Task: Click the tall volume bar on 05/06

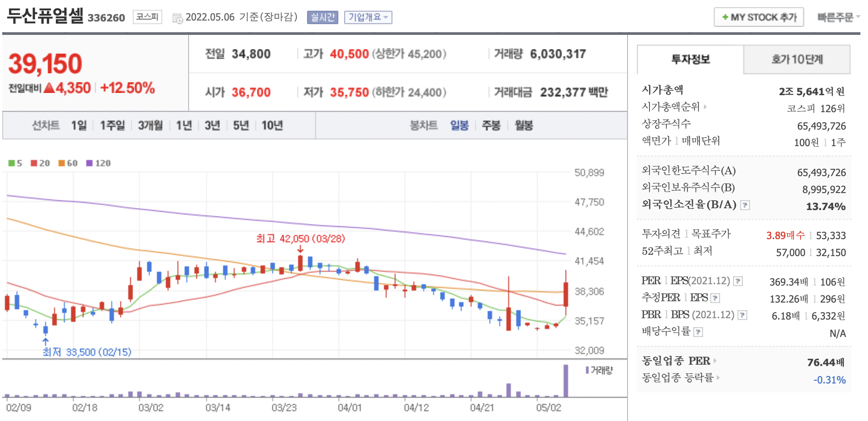Action: 566,381
